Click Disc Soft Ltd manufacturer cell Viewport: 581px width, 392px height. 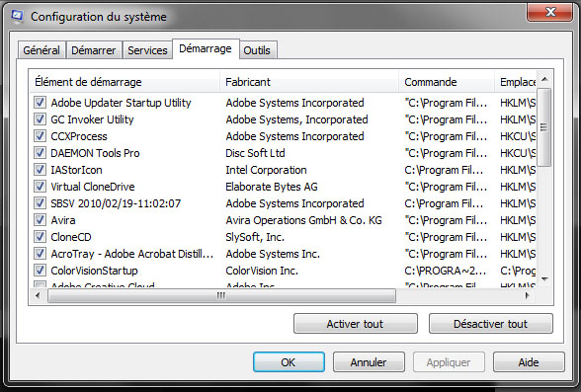(255, 153)
